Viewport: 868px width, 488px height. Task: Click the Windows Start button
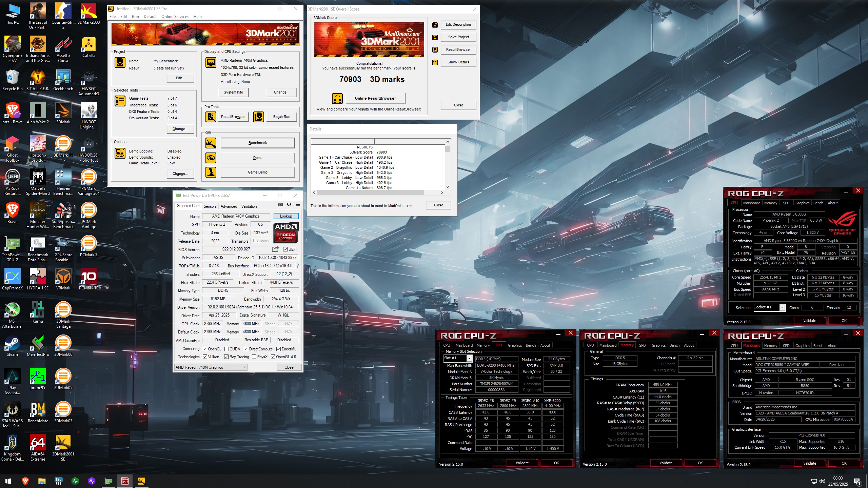click(8, 481)
